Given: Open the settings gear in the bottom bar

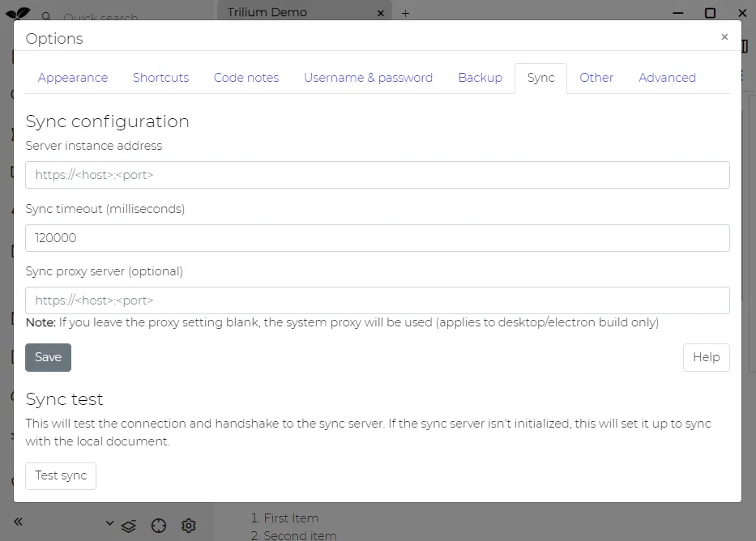Looking at the screenshot, I should pyautogui.click(x=189, y=526).
